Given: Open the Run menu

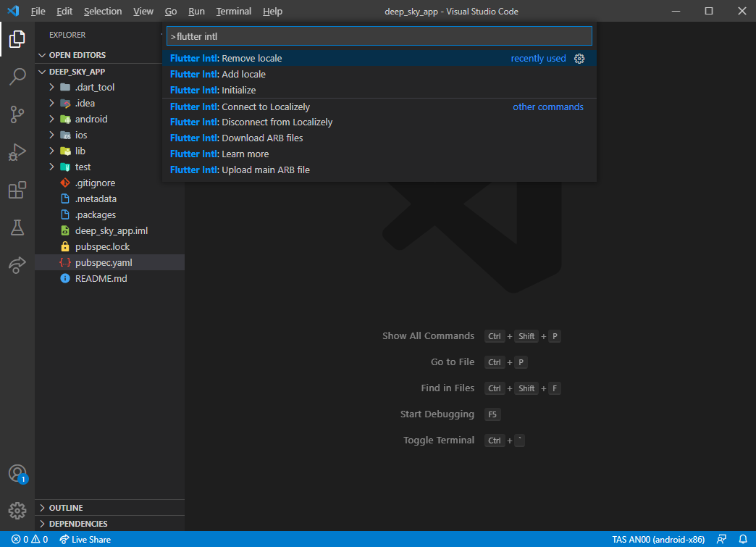Looking at the screenshot, I should pyautogui.click(x=196, y=11).
